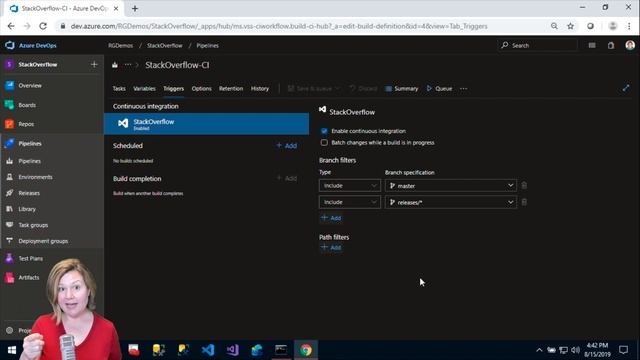Open a new browser tab
The image size is (640, 360).
point(135,9)
